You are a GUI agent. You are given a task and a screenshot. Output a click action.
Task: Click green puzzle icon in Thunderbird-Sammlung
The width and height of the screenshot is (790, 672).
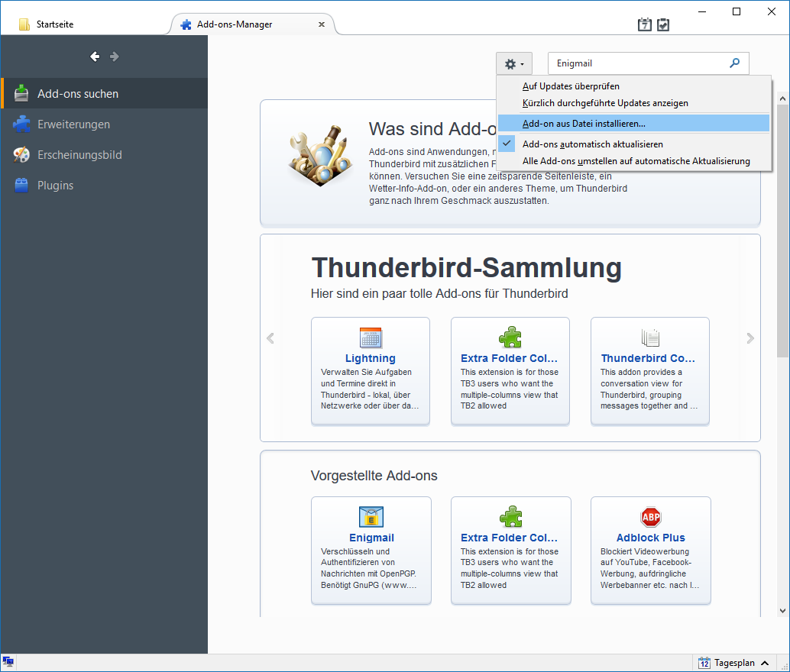click(x=510, y=338)
